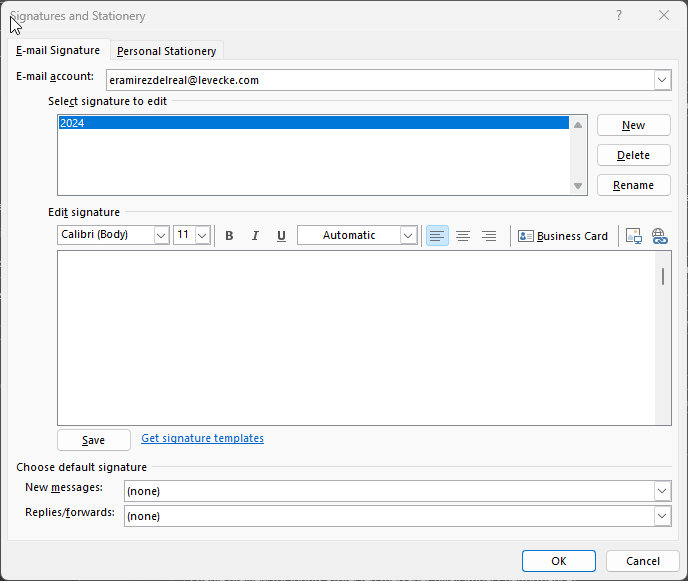Expand the New messages signature dropdown
Image resolution: width=688 pixels, height=581 pixels.
point(662,491)
